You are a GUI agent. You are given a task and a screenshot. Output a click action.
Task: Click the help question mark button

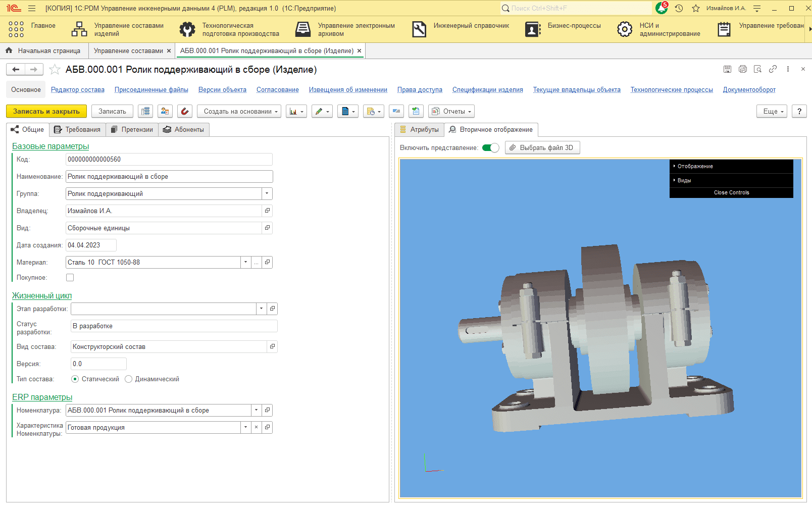(x=799, y=111)
